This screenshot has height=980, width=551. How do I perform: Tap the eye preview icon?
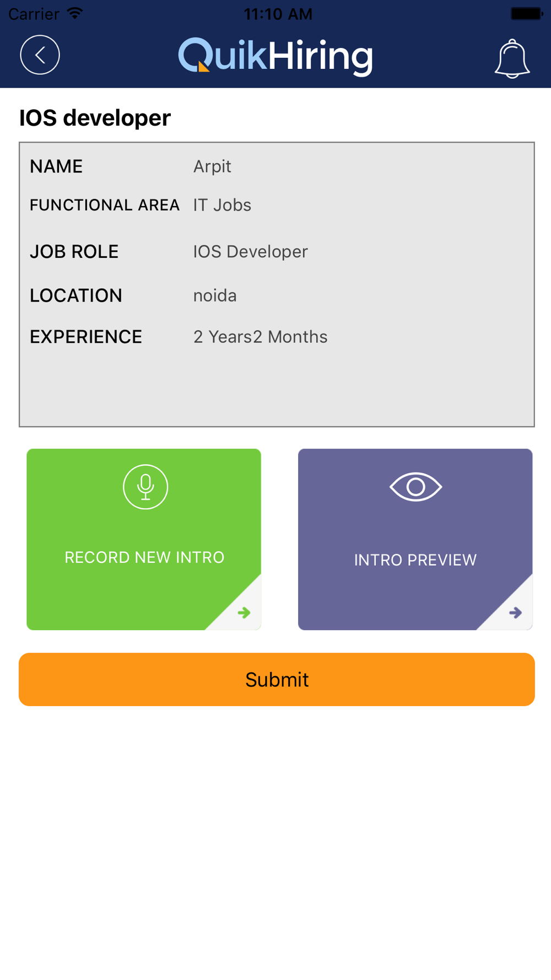coord(415,487)
